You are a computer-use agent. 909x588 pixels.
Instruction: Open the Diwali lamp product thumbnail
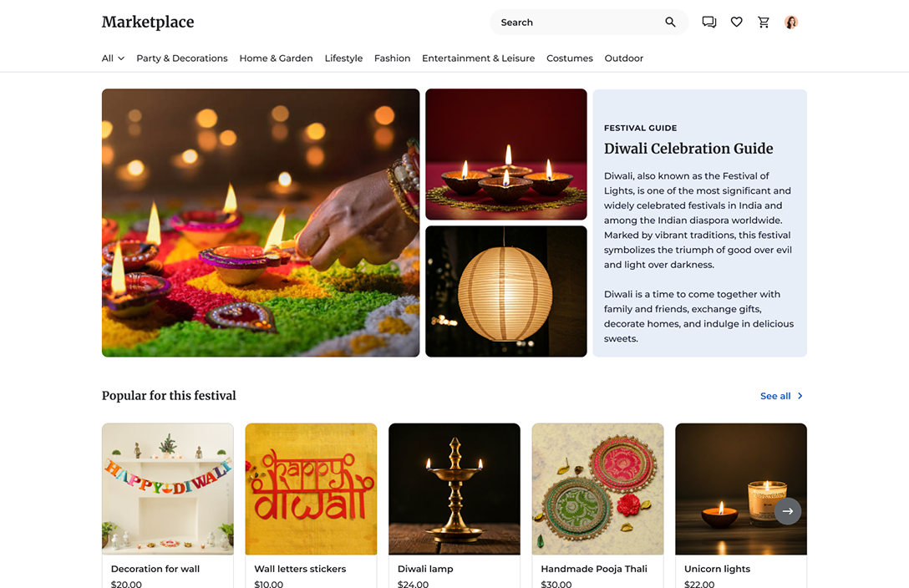[454, 489]
